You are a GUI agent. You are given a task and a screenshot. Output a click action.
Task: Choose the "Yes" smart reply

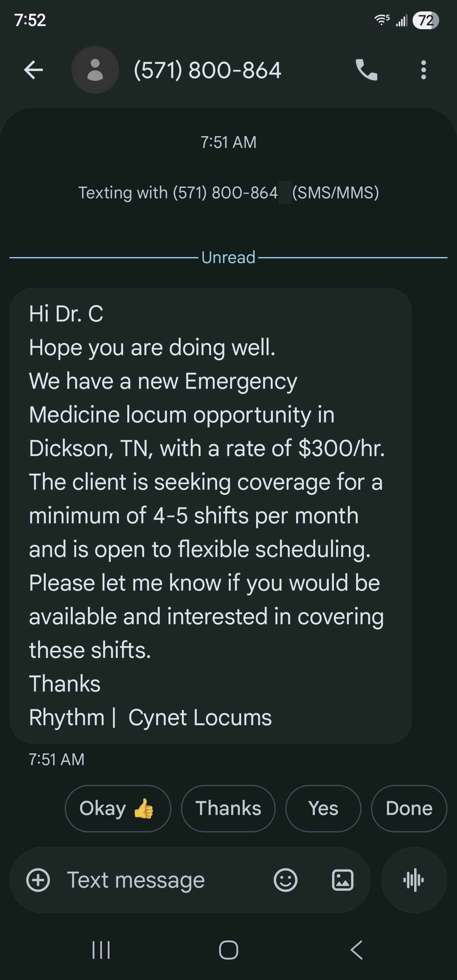click(x=323, y=808)
